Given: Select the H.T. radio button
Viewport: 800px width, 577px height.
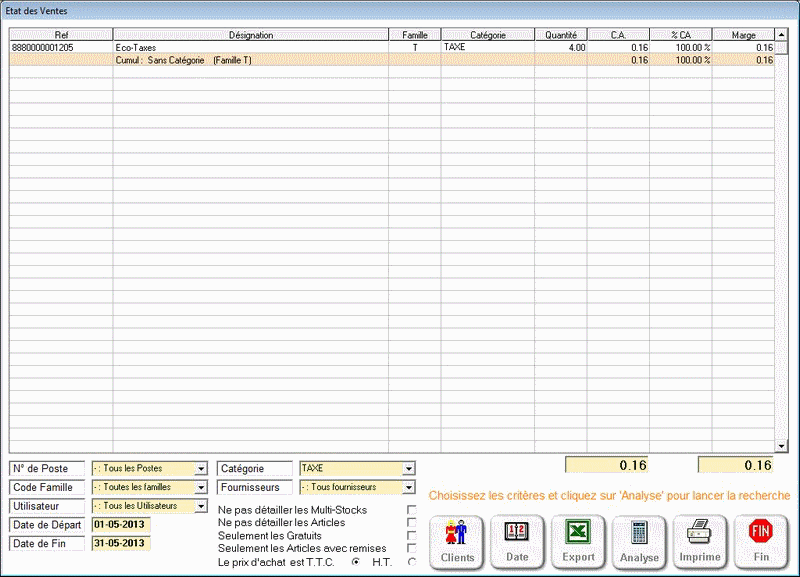Looking at the screenshot, I should point(412,562).
